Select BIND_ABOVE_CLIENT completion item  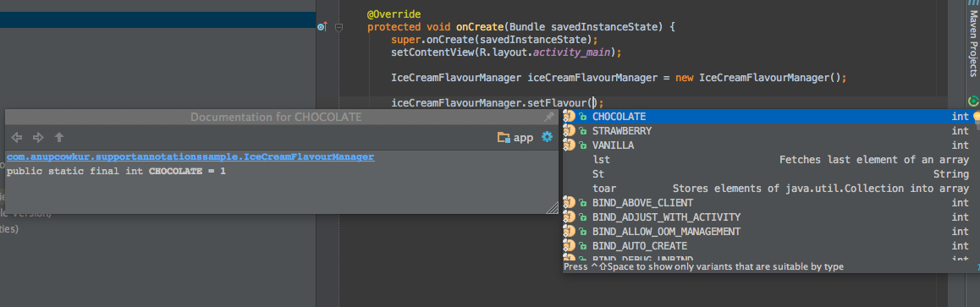pyautogui.click(x=766, y=203)
